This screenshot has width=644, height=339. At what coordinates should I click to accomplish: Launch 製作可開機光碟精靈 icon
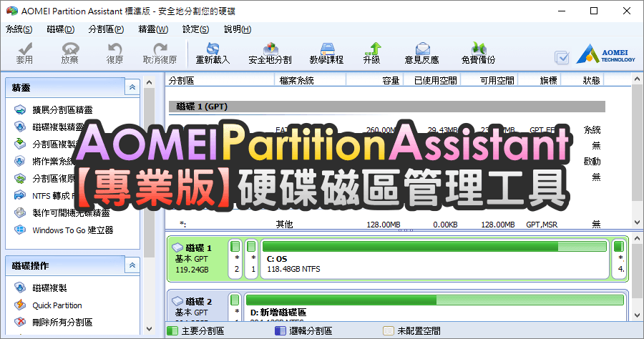[20, 212]
